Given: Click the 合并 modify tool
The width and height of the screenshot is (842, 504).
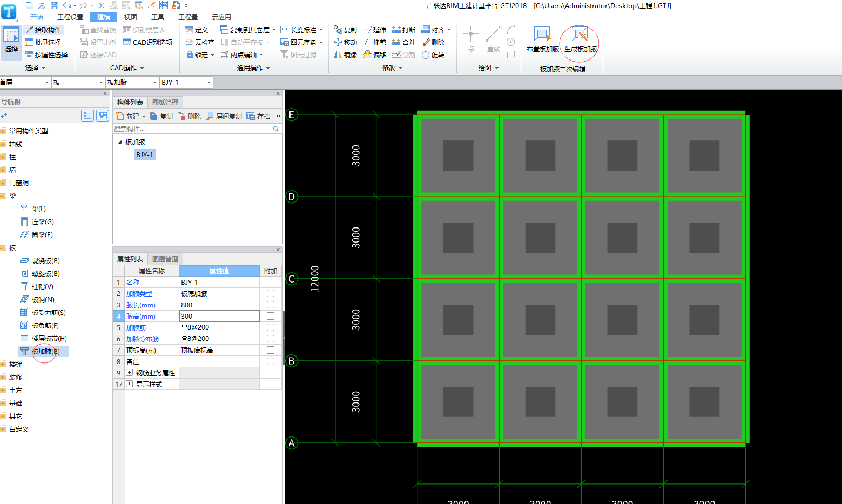Looking at the screenshot, I should pos(404,42).
